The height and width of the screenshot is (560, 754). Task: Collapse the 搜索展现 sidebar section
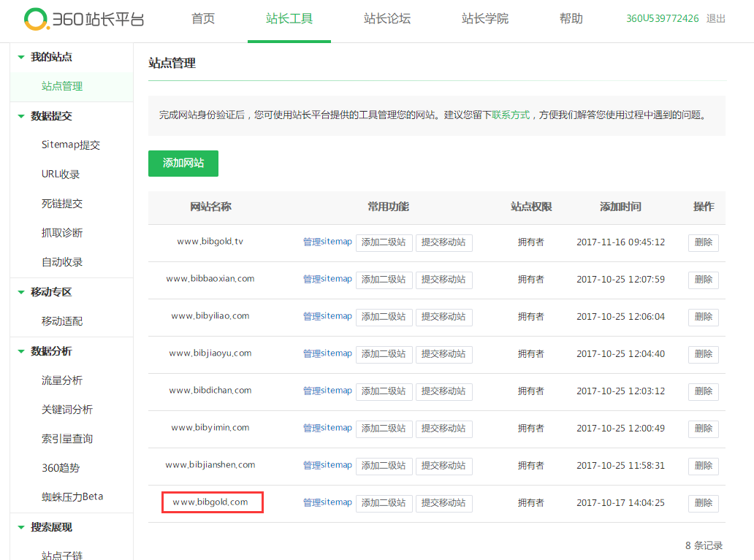coord(20,527)
